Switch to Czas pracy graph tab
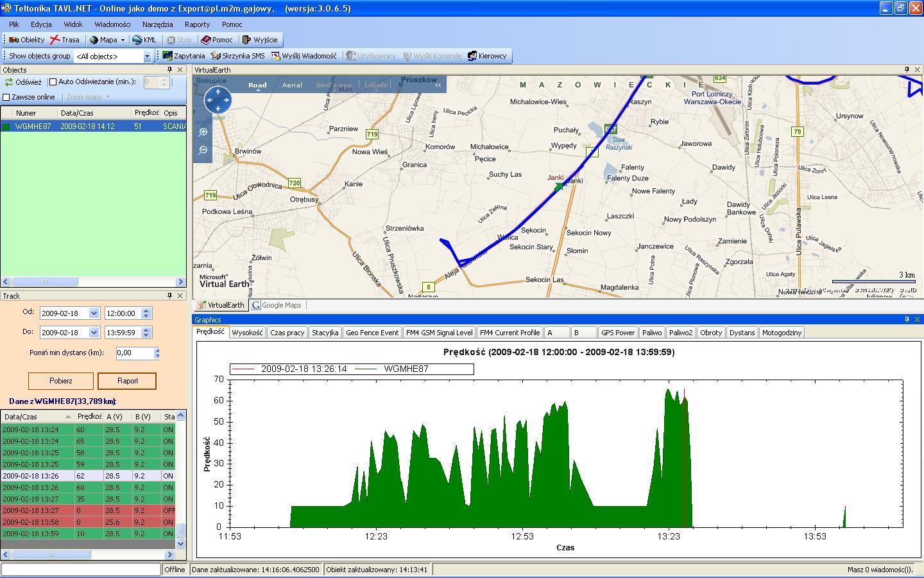Viewport: 924px width, 578px height. tap(287, 333)
